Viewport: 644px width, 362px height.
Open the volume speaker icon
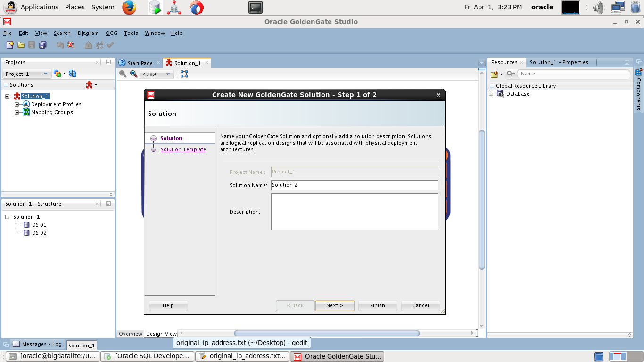pos(599,7)
